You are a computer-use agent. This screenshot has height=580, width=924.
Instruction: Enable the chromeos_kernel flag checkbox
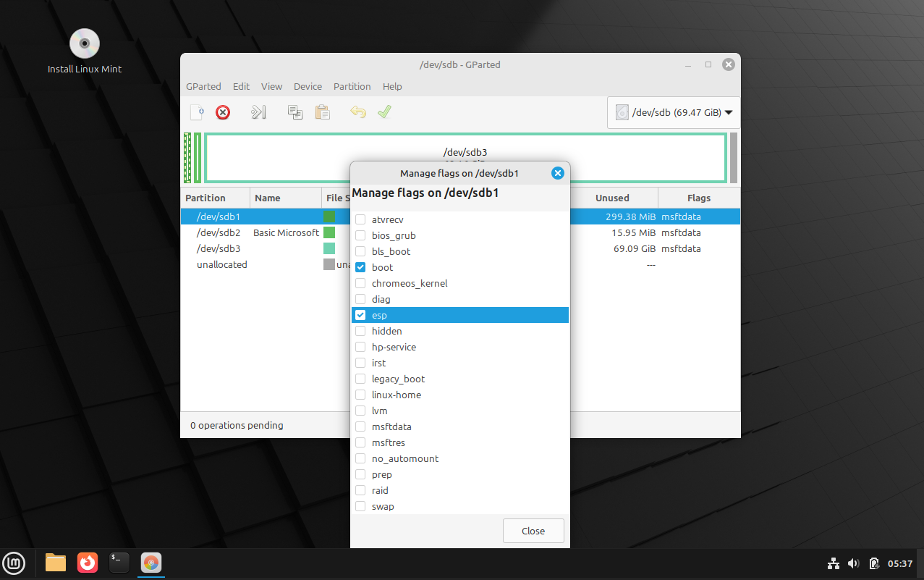click(x=360, y=283)
